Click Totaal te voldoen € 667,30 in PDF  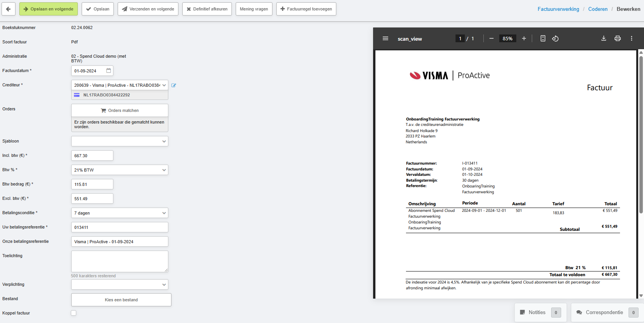click(x=584, y=275)
